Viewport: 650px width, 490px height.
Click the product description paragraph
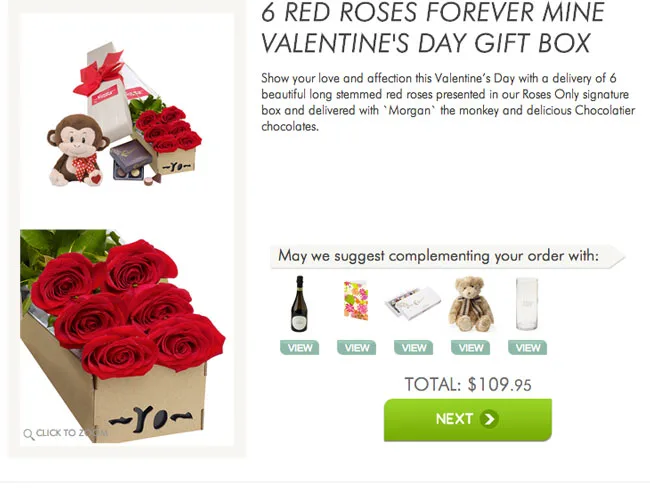tap(447, 102)
